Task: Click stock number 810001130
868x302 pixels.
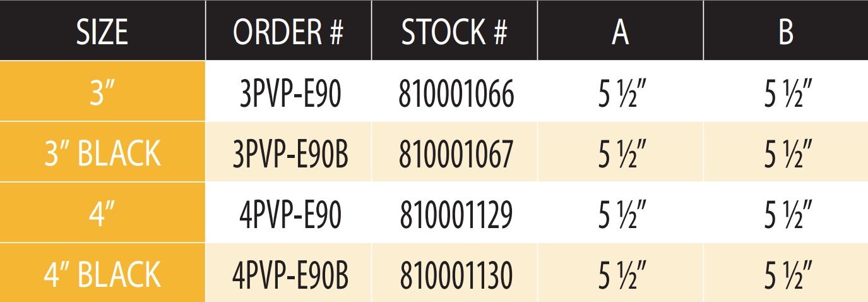Action: tap(456, 275)
